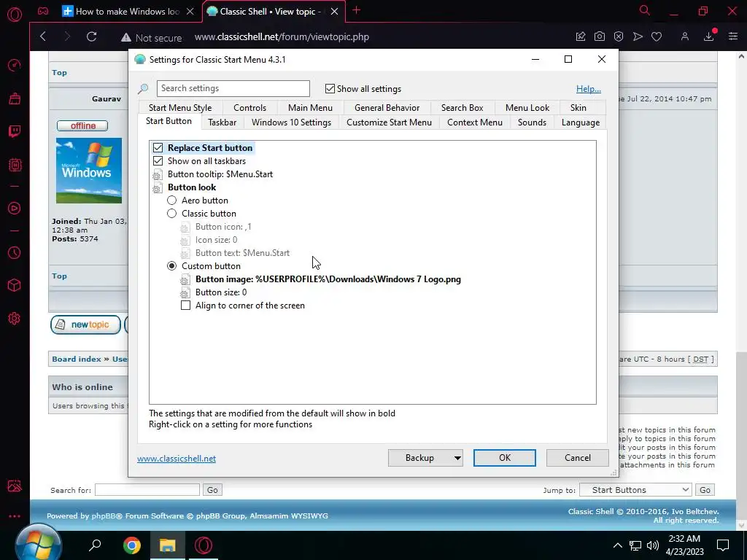The height and width of the screenshot is (560, 747).
Task: Click OK button in settings dialog
Action: [x=505, y=458]
